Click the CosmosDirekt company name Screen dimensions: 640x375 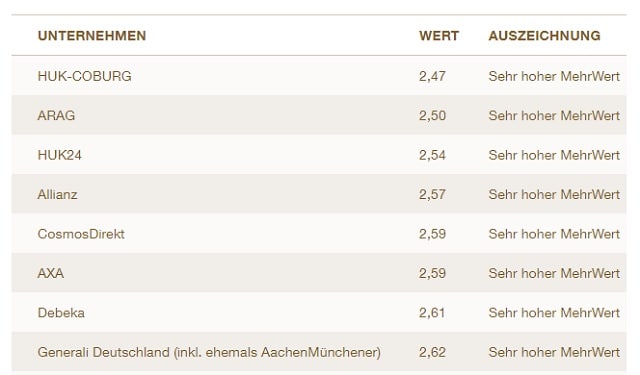point(81,234)
